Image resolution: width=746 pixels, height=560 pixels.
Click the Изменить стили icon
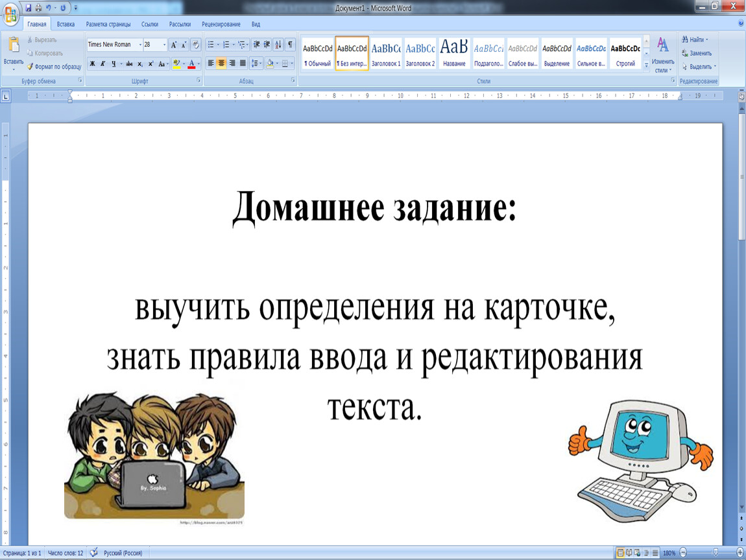[662, 54]
